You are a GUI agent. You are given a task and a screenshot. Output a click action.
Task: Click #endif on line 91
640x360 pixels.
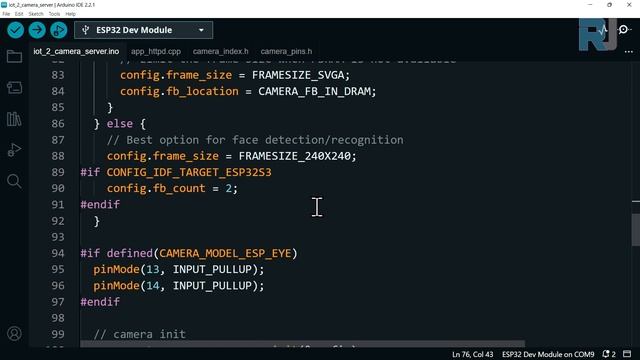[100, 204]
